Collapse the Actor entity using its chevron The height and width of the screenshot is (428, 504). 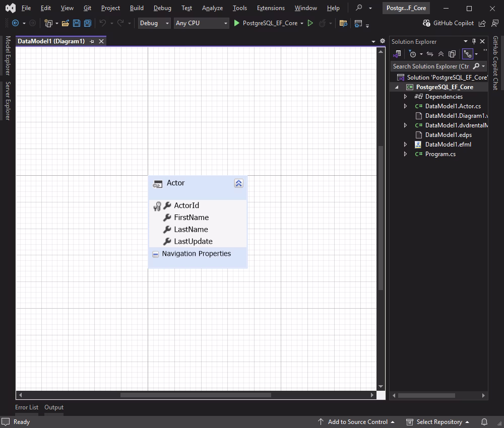coord(238,183)
